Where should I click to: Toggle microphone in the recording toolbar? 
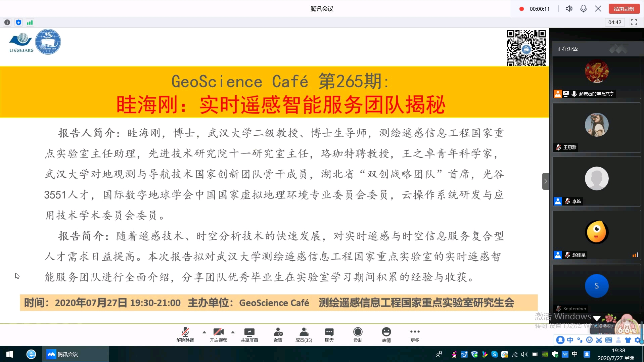pyautogui.click(x=584, y=9)
